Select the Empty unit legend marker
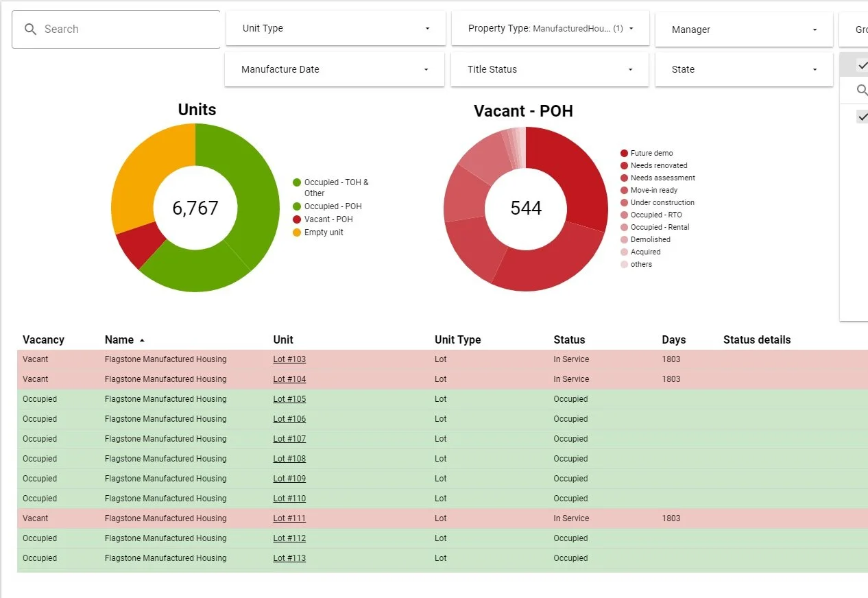This screenshot has height=598, width=868. 296,232
